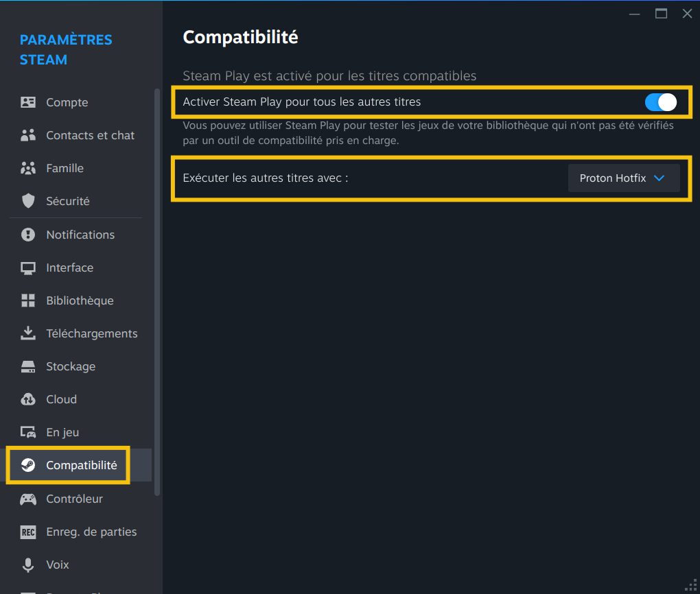Switch to En jeu settings

62,432
